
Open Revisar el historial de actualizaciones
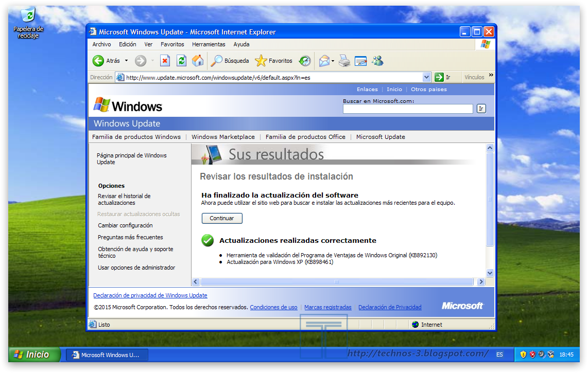click(x=124, y=200)
